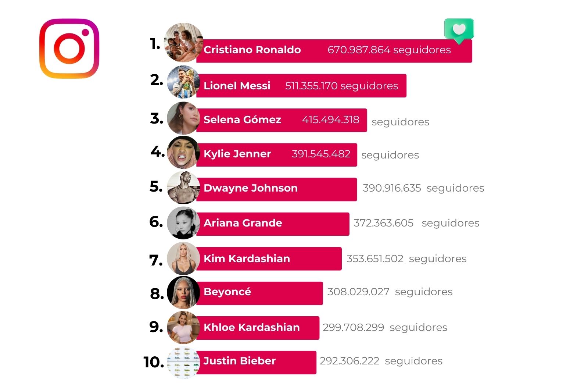Select the "Lionel Messi" name label
The image size is (588, 392).
click(x=237, y=86)
